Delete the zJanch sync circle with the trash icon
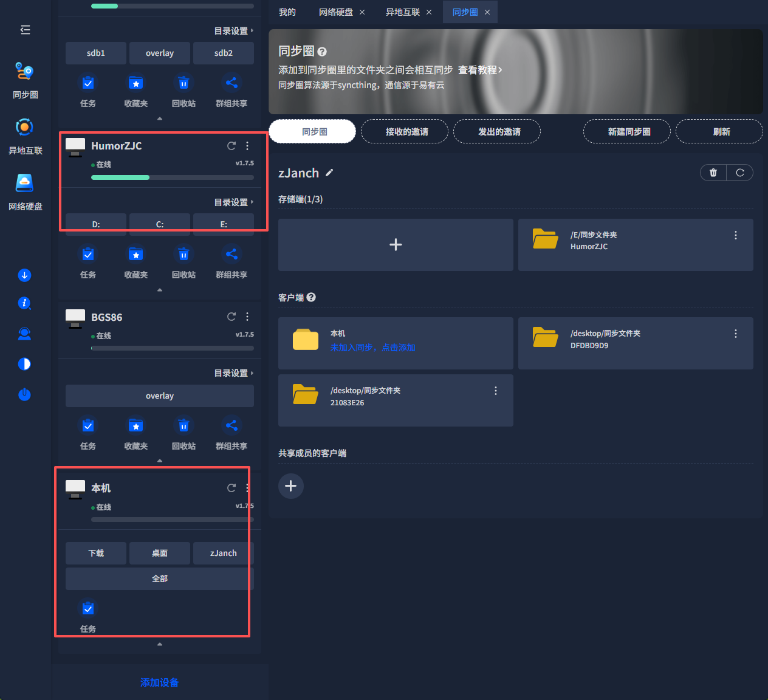This screenshot has width=768, height=700. click(713, 173)
